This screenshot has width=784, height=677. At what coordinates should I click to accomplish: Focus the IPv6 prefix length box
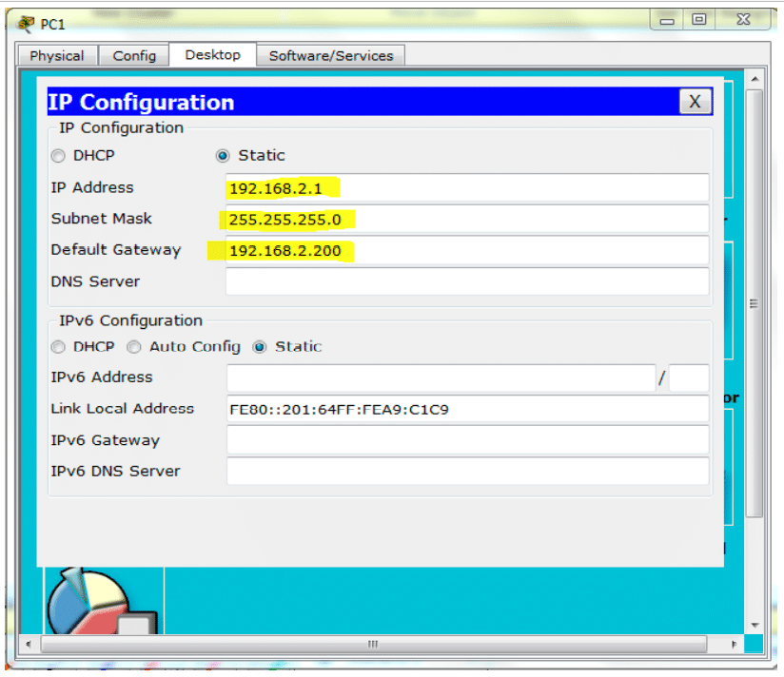[x=689, y=377]
